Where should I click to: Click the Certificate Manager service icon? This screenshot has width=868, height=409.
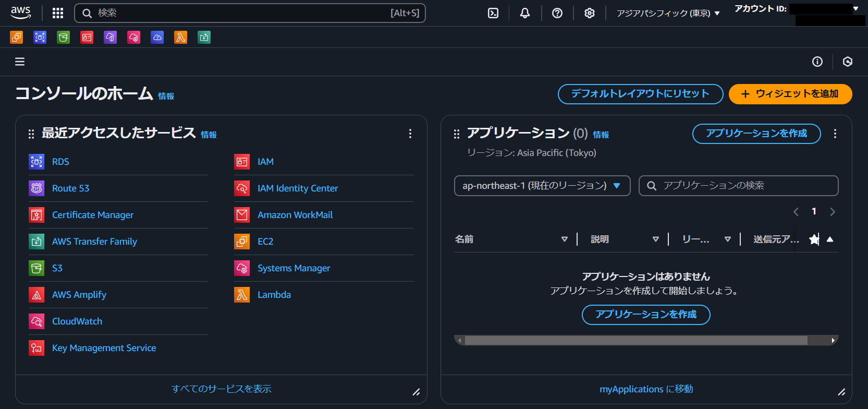click(x=36, y=215)
